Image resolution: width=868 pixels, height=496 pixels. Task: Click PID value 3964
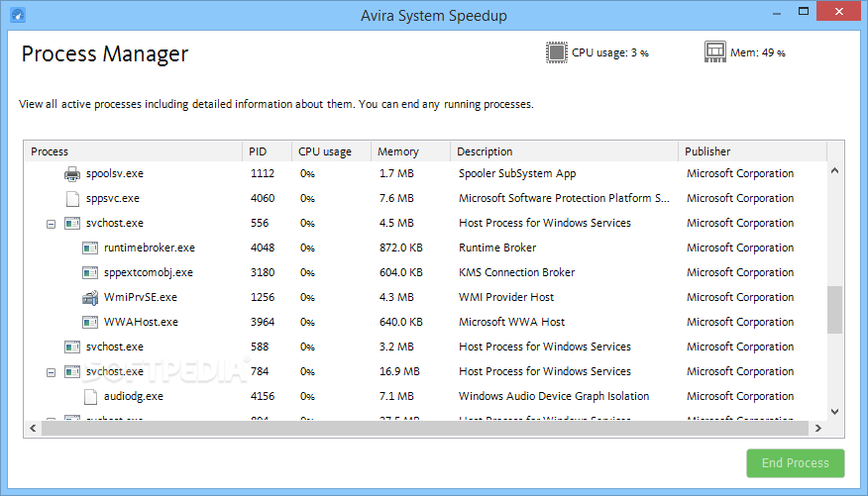pyautogui.click(x=263, y=323)
